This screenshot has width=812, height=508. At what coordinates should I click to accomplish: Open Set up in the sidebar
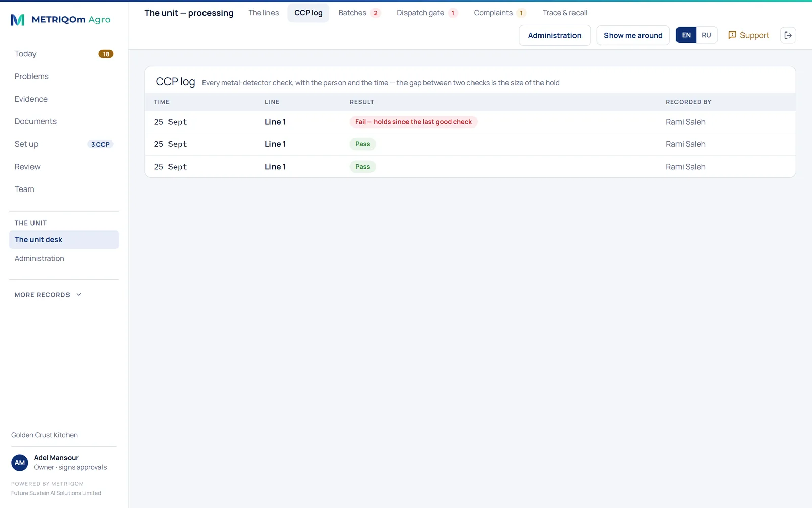[x=64, y=144]
